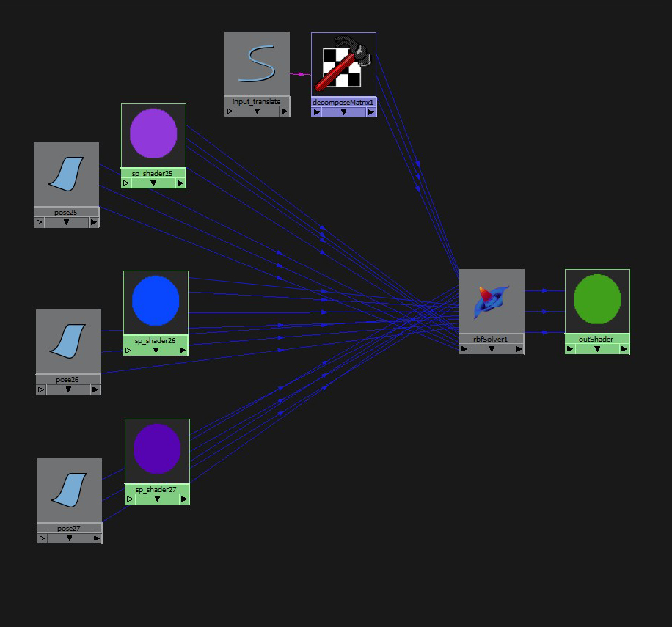Click the blue sp_shader26 material swatch
Image resolution: width=672 pixels, height=627 pixels.
[x=156, y=302]
